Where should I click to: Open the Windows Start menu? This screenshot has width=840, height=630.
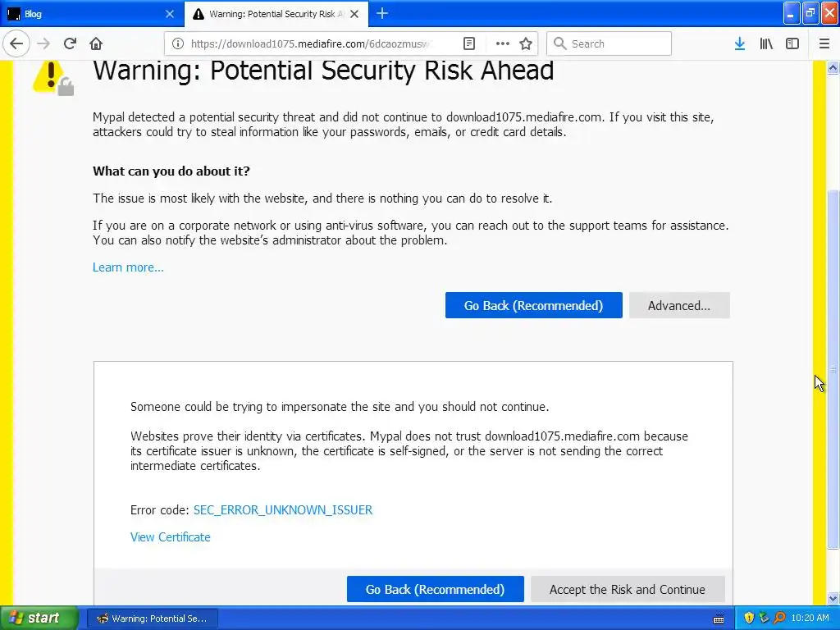(x=39, y=618)
